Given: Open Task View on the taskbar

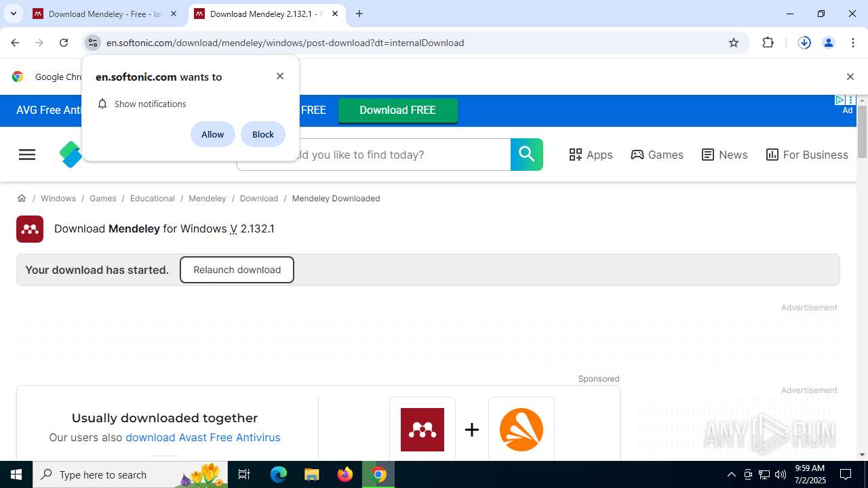Looking at the screenshot, I should coord(244,474).
